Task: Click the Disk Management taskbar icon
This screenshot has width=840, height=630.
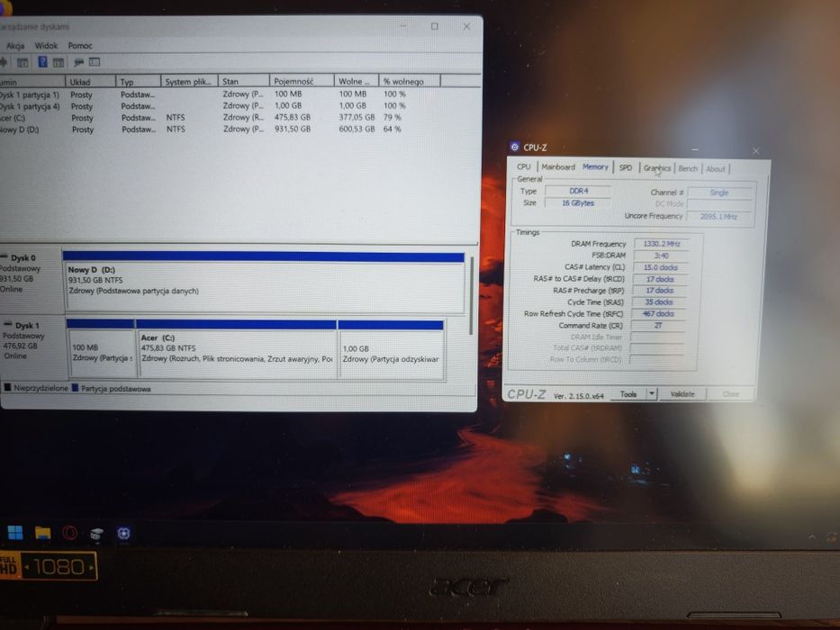Action: [x=97, y=533]
